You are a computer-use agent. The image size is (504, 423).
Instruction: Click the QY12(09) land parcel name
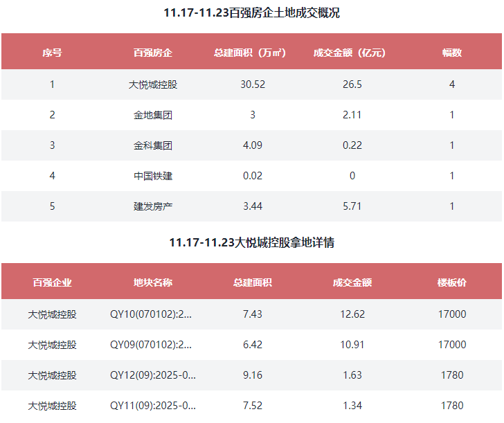153,375
